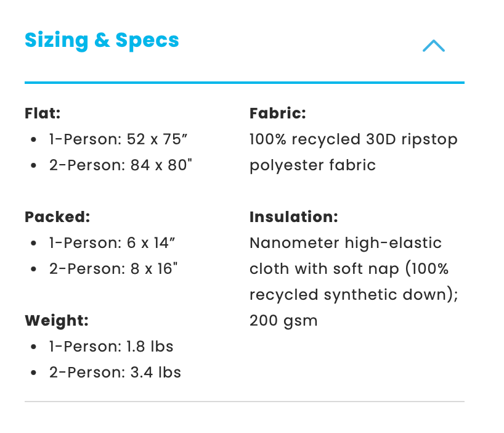Viewport: 504px width, 433px height.
Task: Click cloth with soft nap text
Action: click(x=349, y=269)
